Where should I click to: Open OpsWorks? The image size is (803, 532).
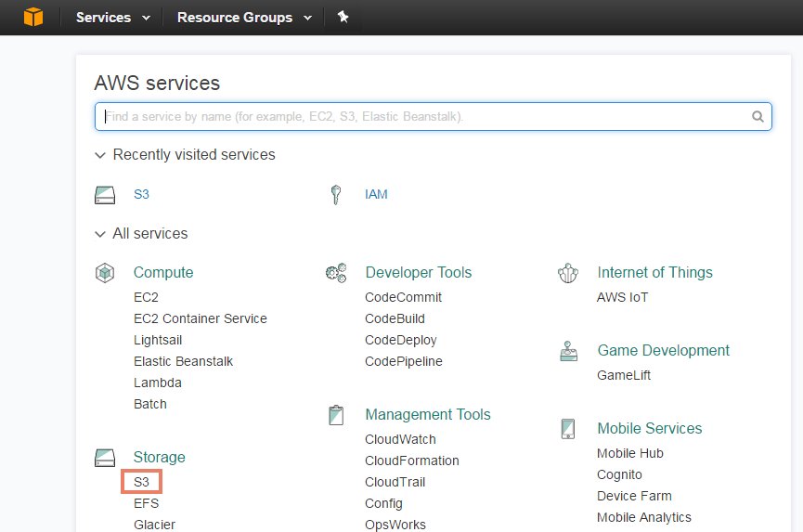(x=395, y=525)
